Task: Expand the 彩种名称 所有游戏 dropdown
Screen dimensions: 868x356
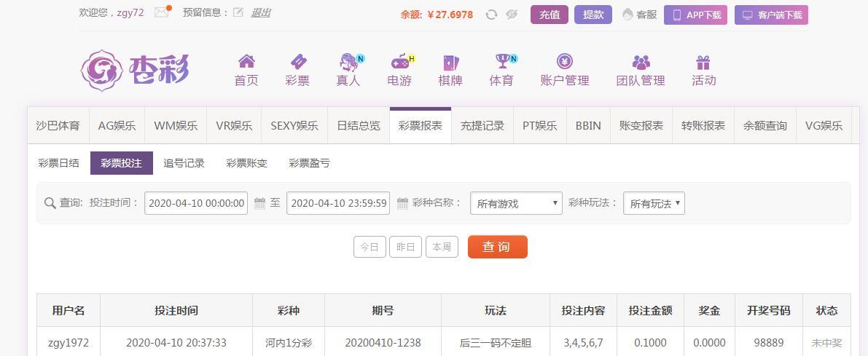Action: 516,204
